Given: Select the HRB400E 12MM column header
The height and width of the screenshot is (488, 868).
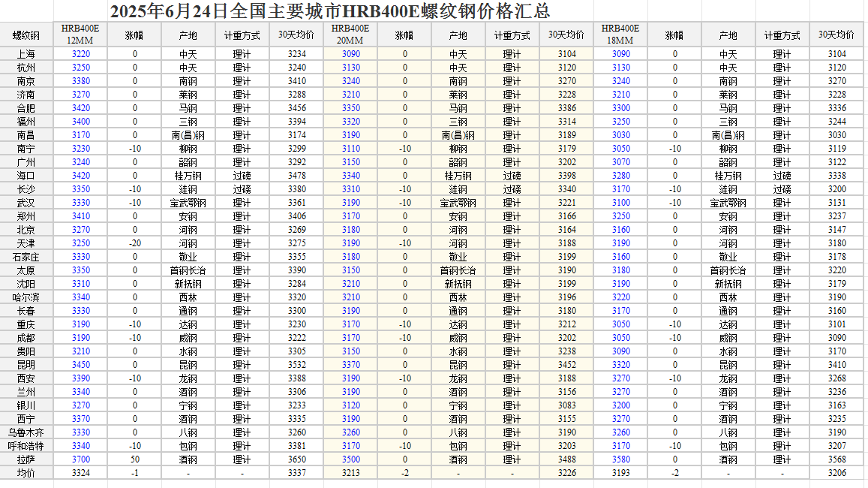Looking at the screenshot, I should point(80,35).
